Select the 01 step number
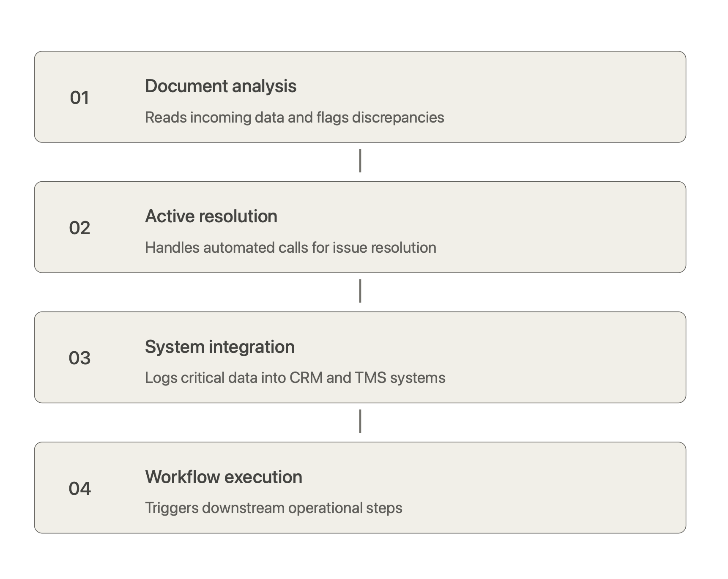 point(79,98)
